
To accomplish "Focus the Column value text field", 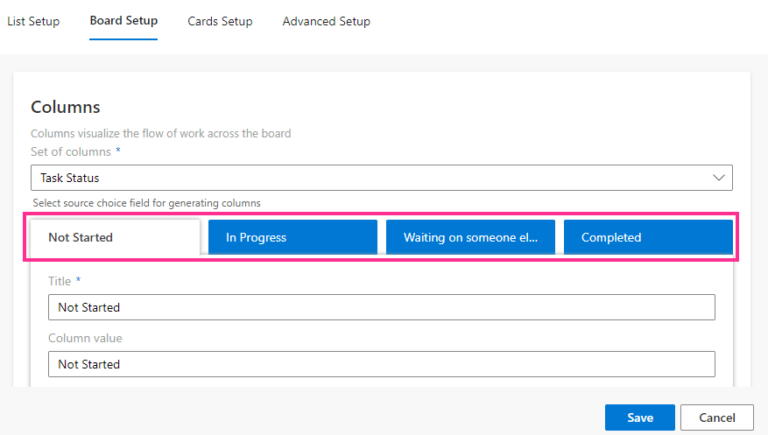I will (381, 364).
